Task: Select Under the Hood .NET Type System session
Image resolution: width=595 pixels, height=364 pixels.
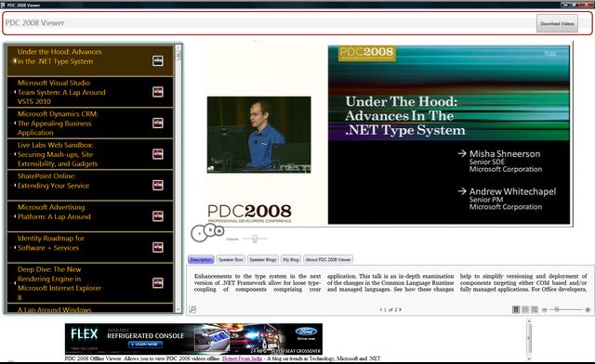Action: [90, 60]
